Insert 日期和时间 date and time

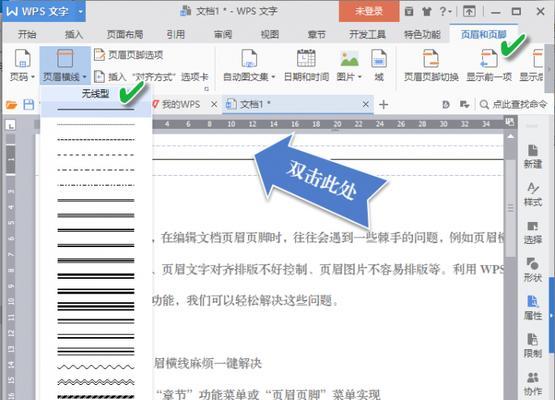(x=306, y=65)
